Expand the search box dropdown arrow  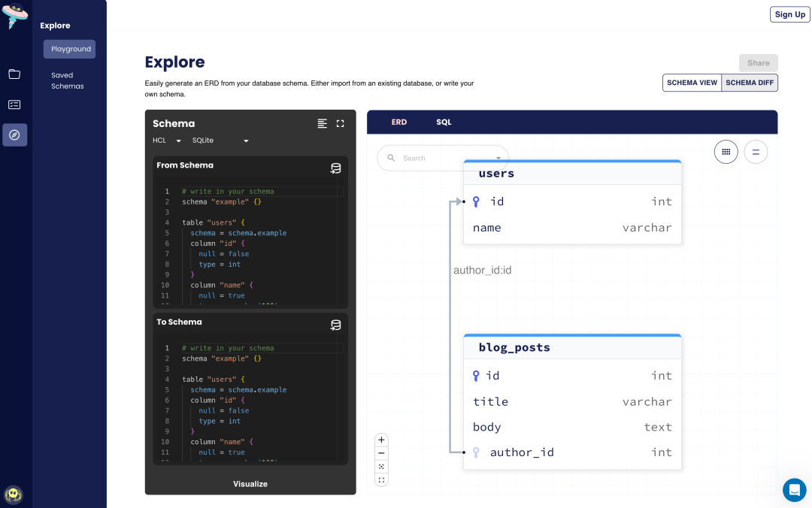pos(498,158)
